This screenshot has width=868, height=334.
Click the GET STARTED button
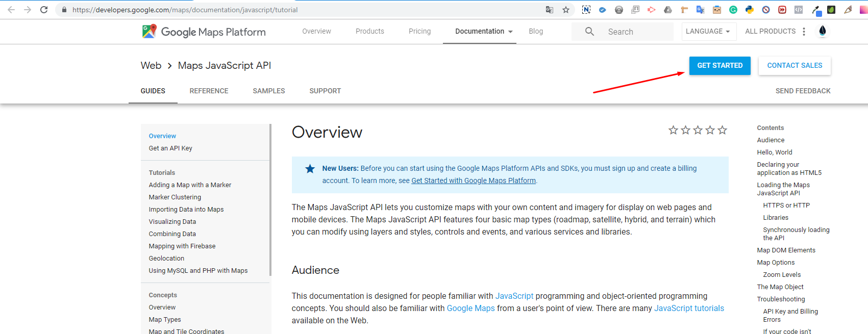pos(720,66)
